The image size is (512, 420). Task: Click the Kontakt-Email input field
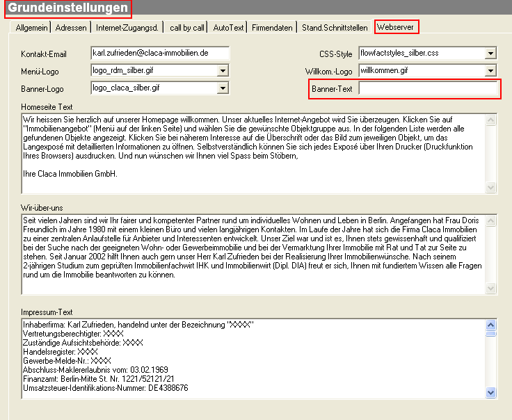tap(160, 53)
